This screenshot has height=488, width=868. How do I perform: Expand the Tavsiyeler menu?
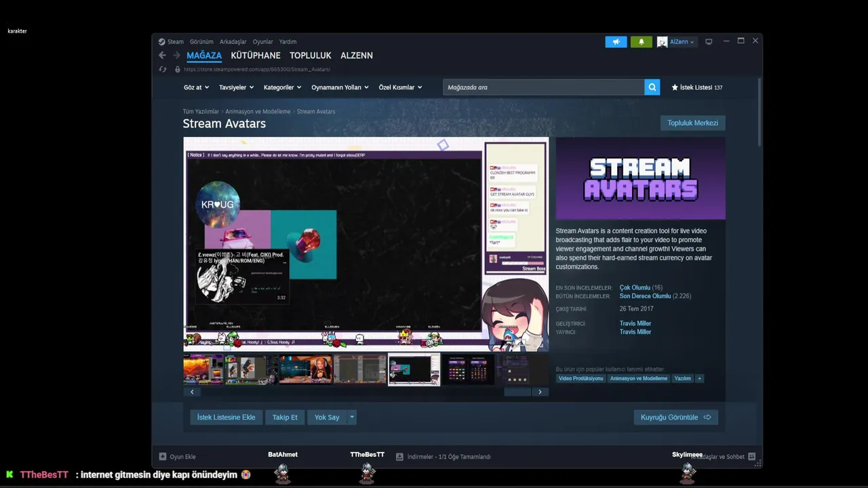[236, 87]
